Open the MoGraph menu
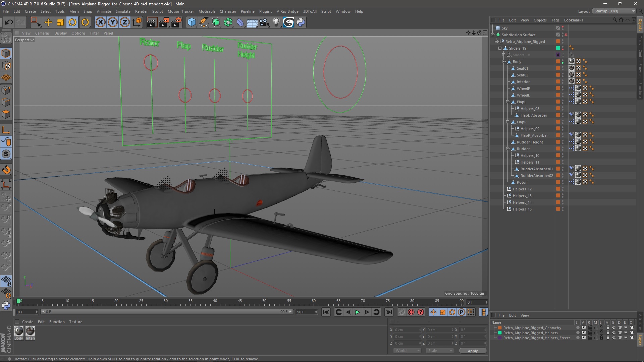644x362 pixels. [206, 11]
